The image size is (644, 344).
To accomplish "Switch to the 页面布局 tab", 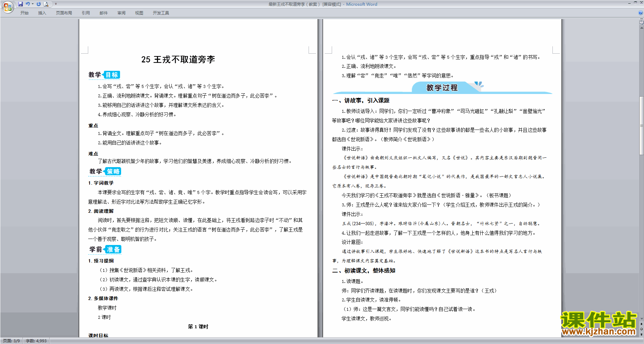I will 64,13.
